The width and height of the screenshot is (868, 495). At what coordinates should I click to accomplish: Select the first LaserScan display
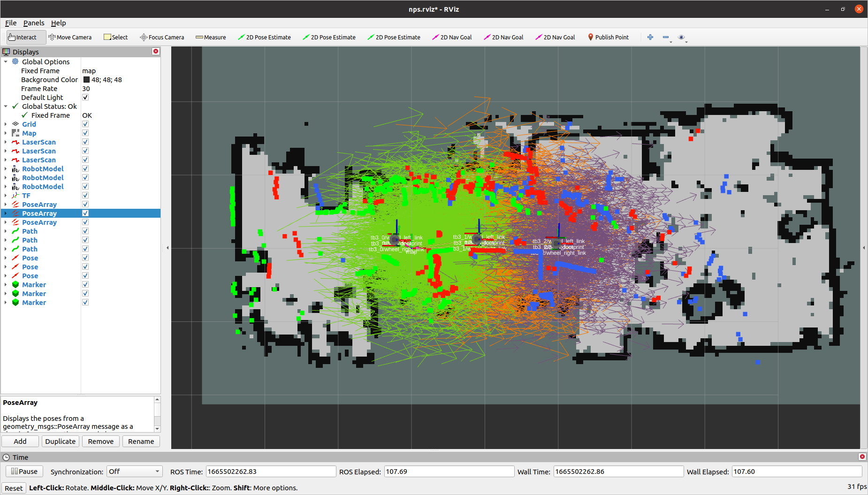coord(39,142)
